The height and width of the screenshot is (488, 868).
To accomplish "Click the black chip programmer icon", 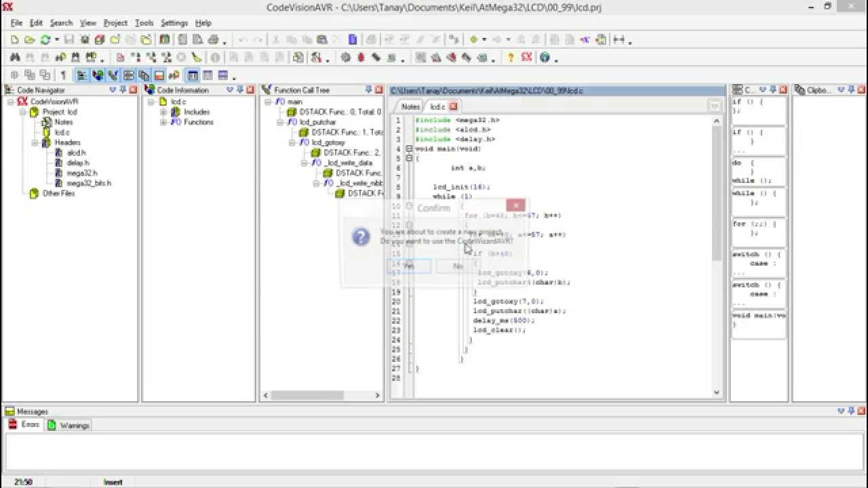I will pyautogui.click(x=376, y=58).
